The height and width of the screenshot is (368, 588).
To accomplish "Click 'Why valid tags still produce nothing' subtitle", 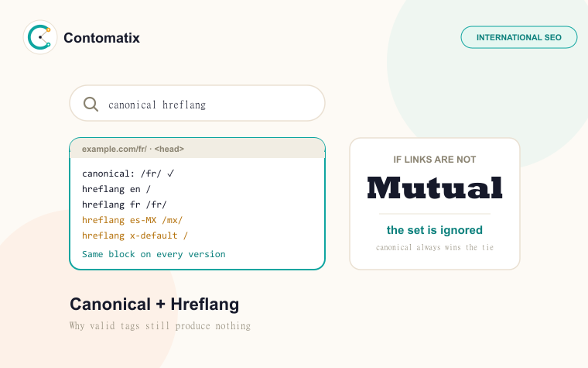I will pyautogui.click(x=160, y=325).
